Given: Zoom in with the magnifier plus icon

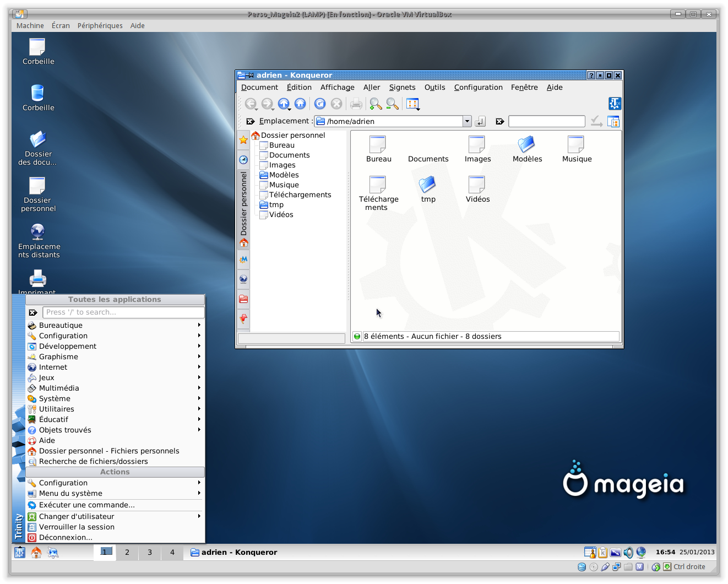Looking at the screenshot, I should tap(376, 104).
